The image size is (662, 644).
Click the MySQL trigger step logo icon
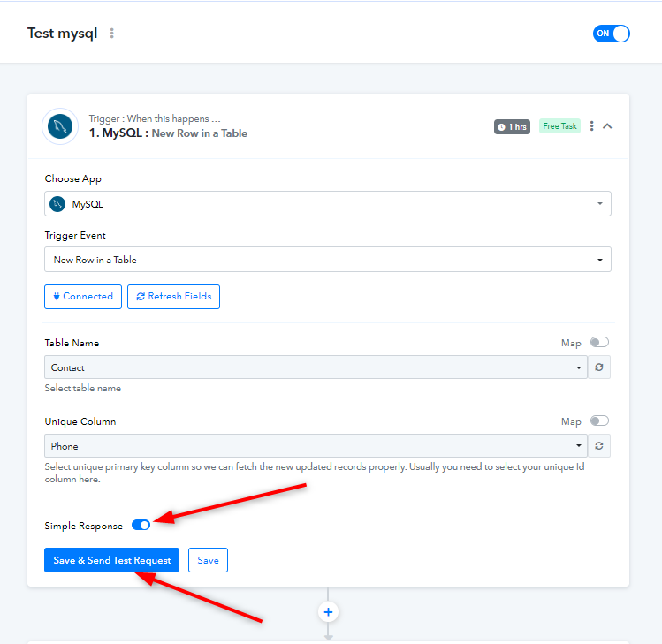(x=60, y=126)
